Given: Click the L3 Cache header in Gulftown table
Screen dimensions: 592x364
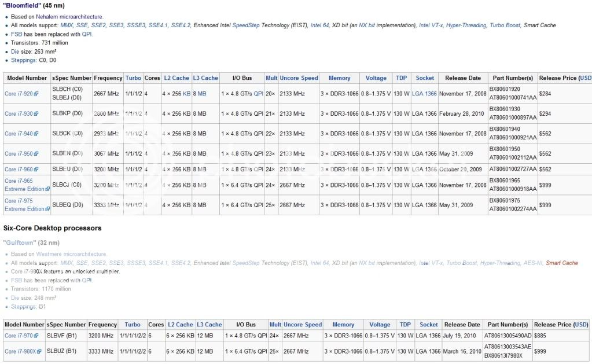Looking at the screenshot, I should point(209,325).
